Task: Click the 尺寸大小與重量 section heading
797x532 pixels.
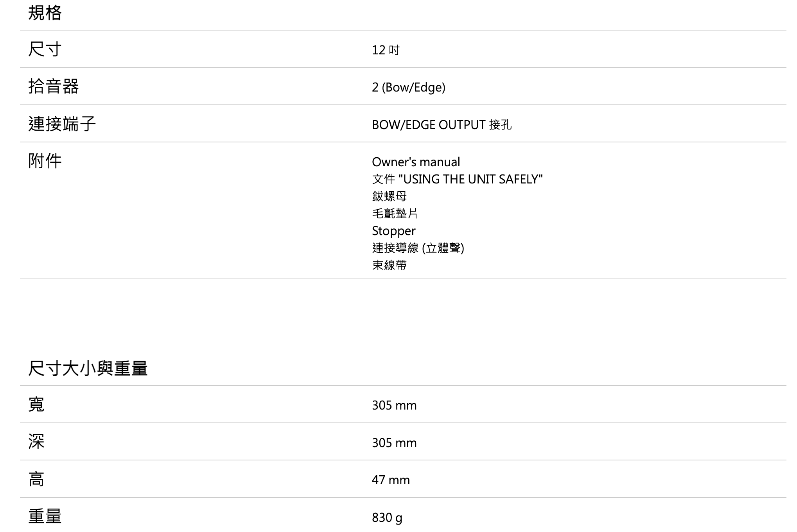Action: [x=88, y=368]
